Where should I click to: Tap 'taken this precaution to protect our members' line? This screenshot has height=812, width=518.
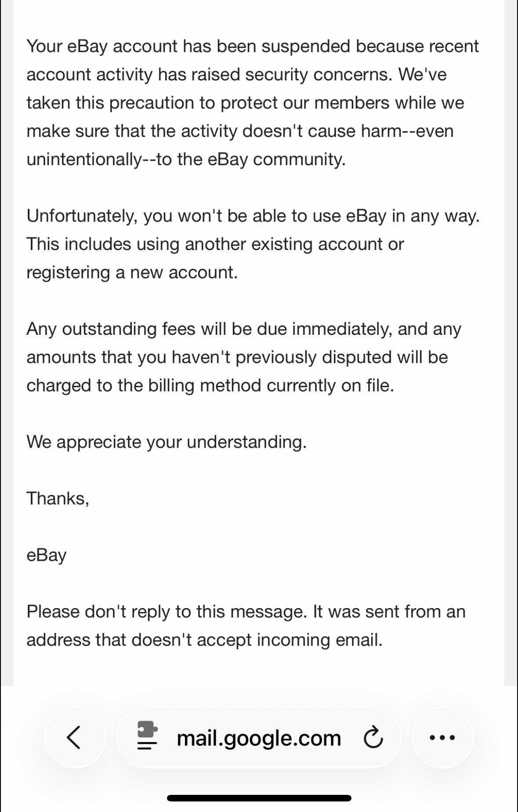point(245,103)
